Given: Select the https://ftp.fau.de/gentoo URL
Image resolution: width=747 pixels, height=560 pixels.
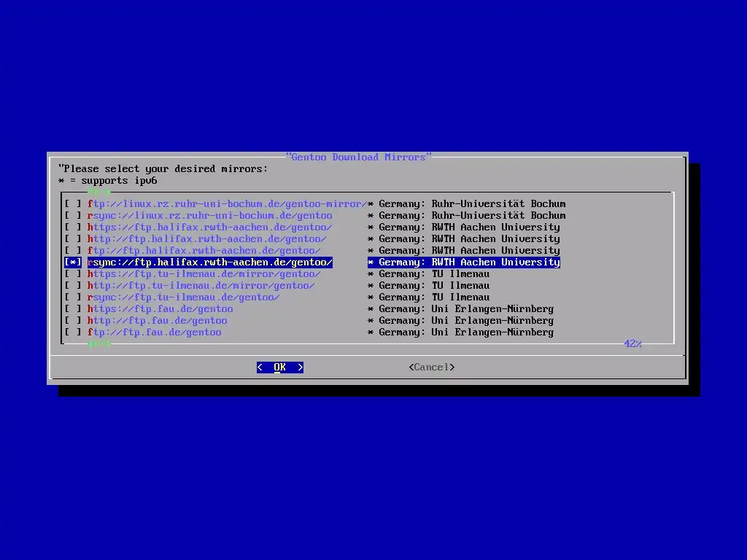Looking at the screenshot, I should tap(160, 309).
